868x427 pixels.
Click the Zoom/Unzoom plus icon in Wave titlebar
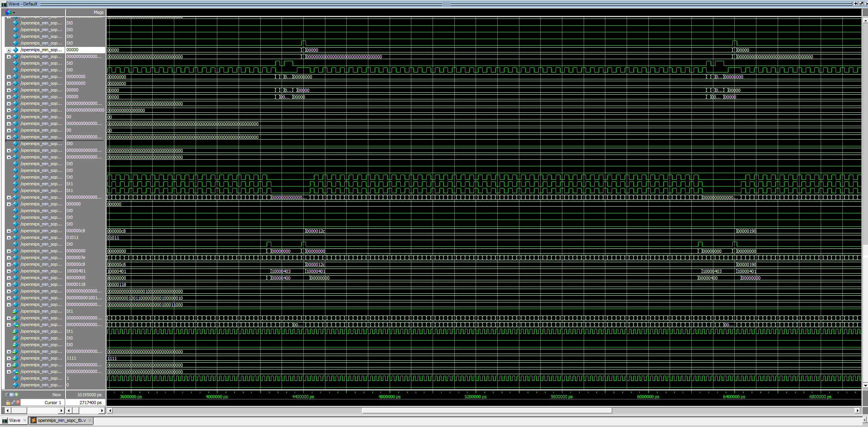(855, 4)
